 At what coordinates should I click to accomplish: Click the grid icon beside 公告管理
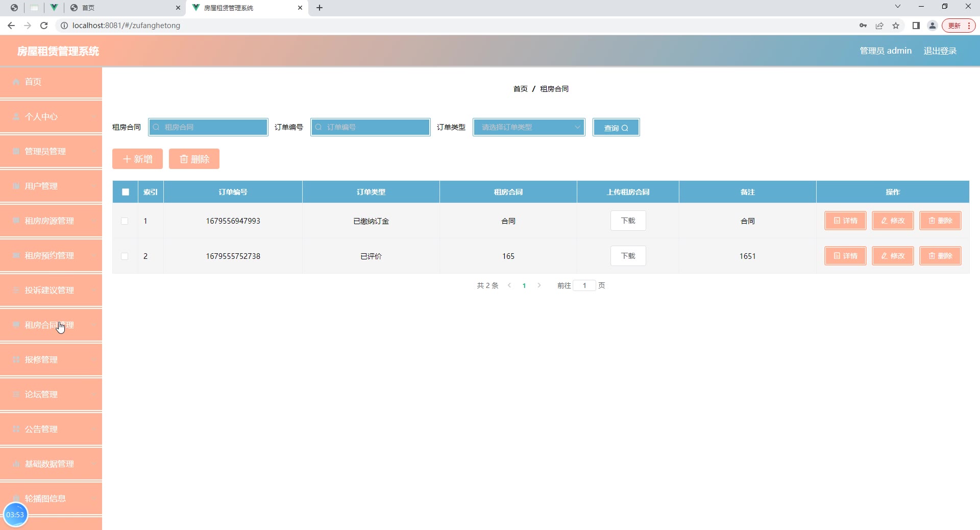coord(16,429)
